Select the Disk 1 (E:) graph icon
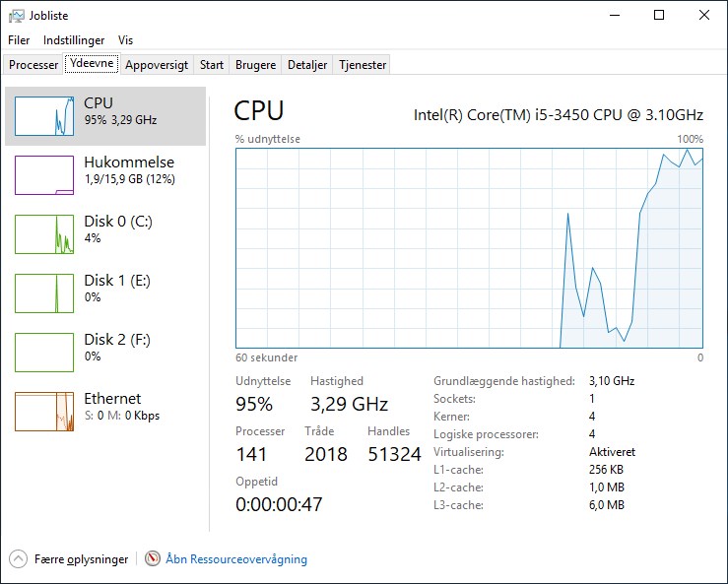 point(44,292)
